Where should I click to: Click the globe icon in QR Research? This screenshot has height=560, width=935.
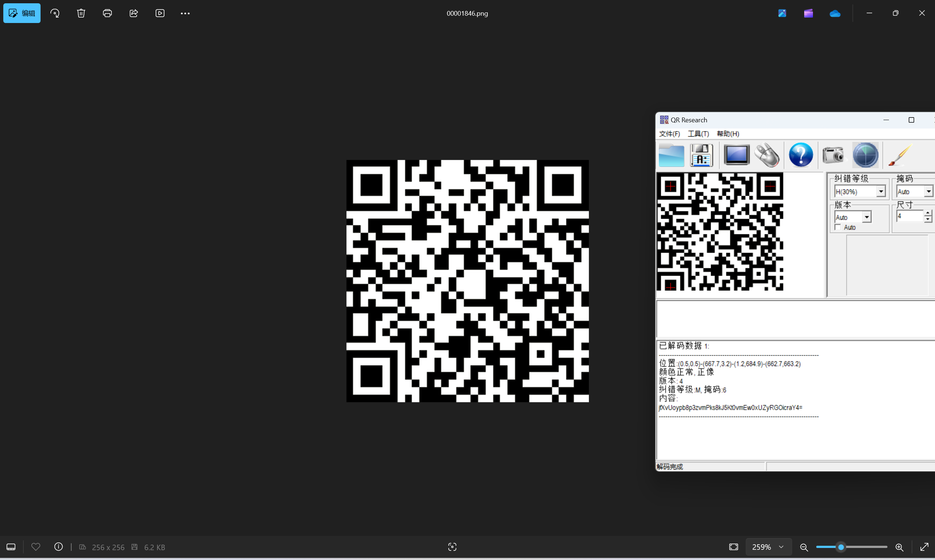pyautogui.click(x=866, y=155)
